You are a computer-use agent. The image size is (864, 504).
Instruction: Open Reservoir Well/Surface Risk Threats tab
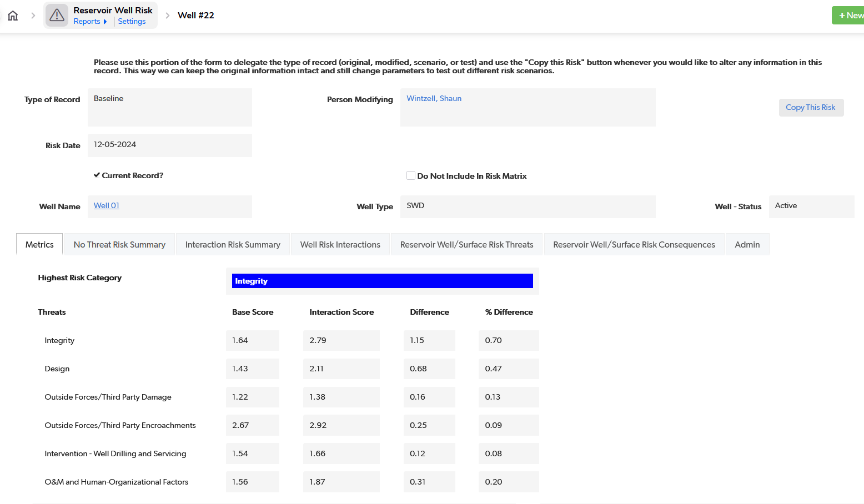[x=466, y=245]
